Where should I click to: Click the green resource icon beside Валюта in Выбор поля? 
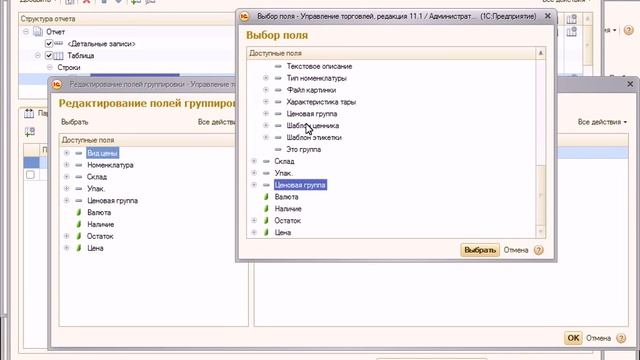coord(267,197)
